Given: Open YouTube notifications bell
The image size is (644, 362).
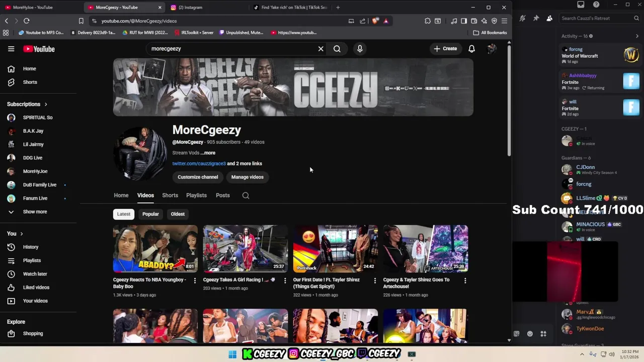Looking at the screenshot, I should [x=471, y=49].
